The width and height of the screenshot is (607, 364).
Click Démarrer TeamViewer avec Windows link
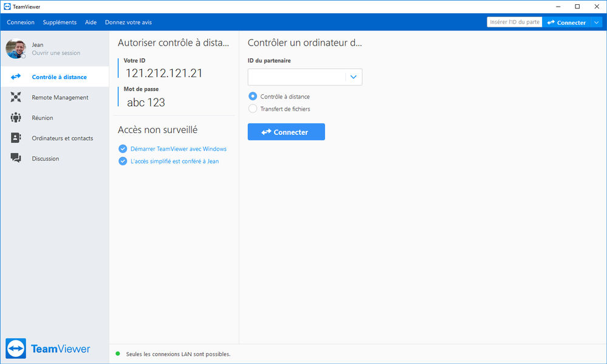pos(179,149)
